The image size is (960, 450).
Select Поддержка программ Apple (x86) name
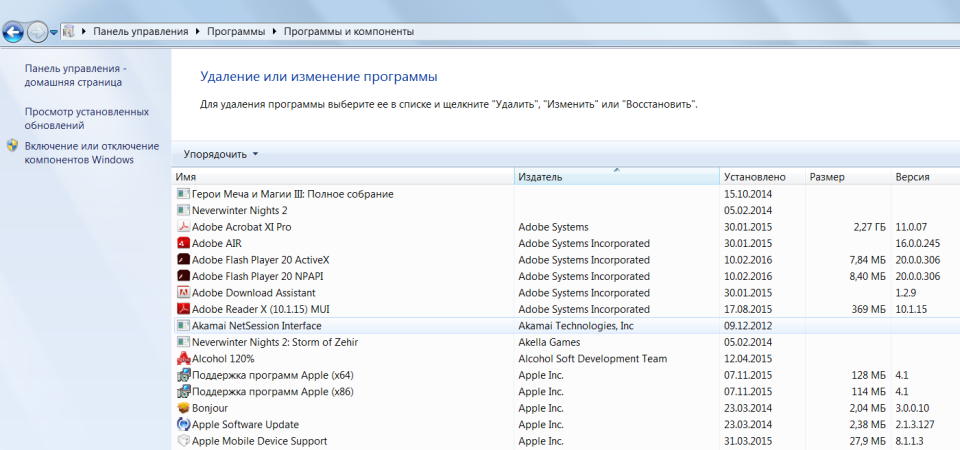pos(273,392)
